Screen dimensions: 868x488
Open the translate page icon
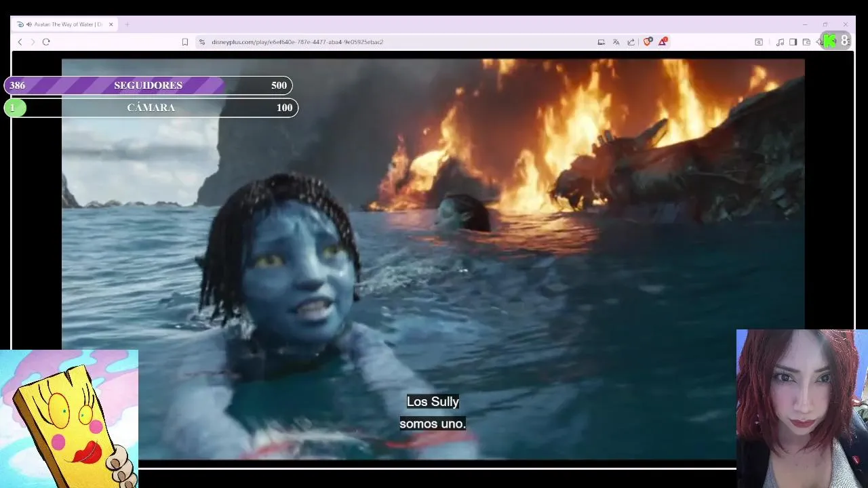pos(616,42)
